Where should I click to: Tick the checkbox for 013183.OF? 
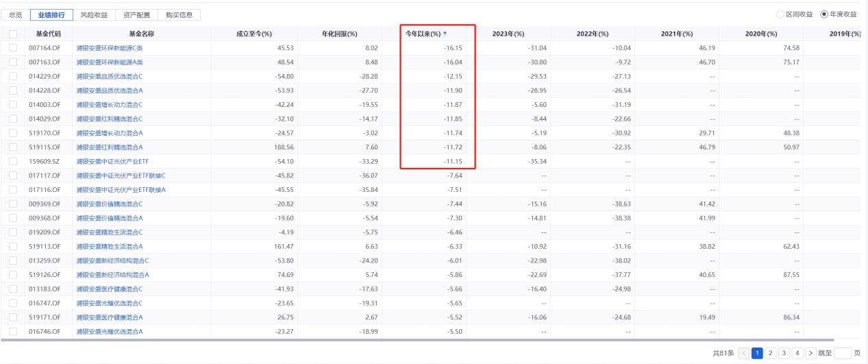pos(13,289)
